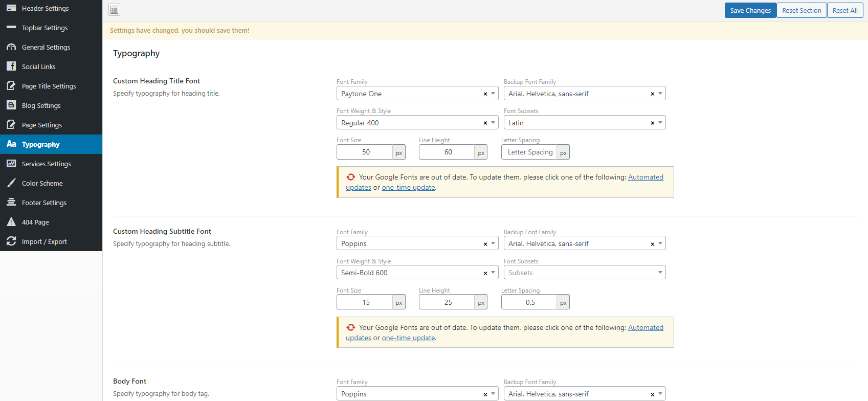Open the Paytone One font family dropdown
The image size is (868, 401).
click(x=417, y=94)
